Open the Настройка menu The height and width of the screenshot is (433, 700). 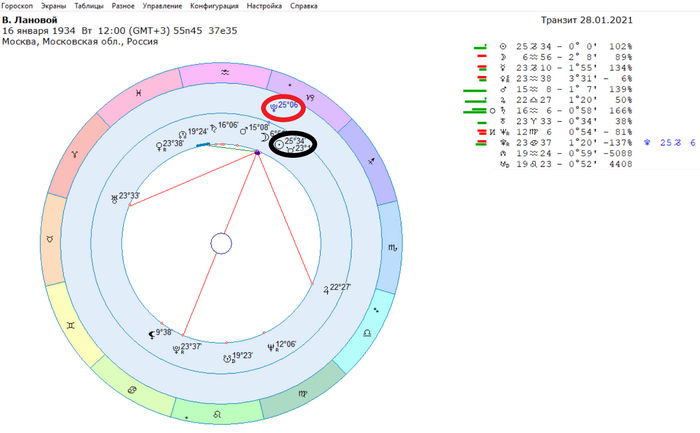(x=264, y=6)
